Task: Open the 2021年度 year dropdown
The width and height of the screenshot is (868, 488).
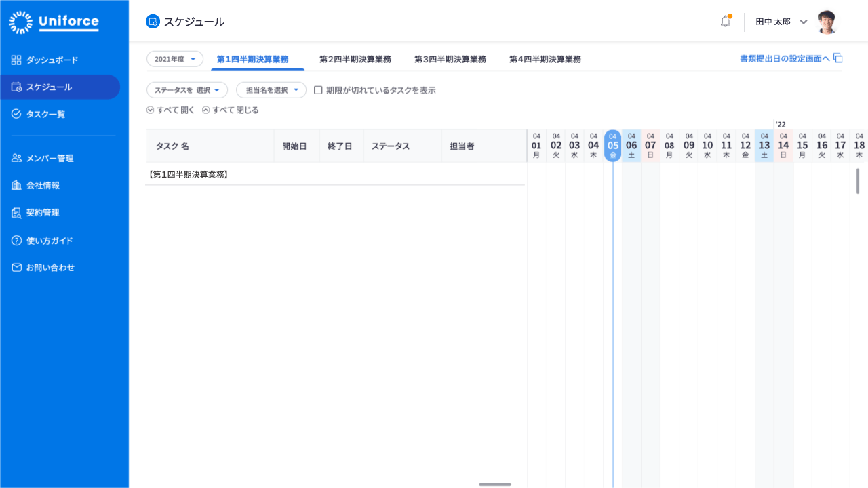Action: 175,59
